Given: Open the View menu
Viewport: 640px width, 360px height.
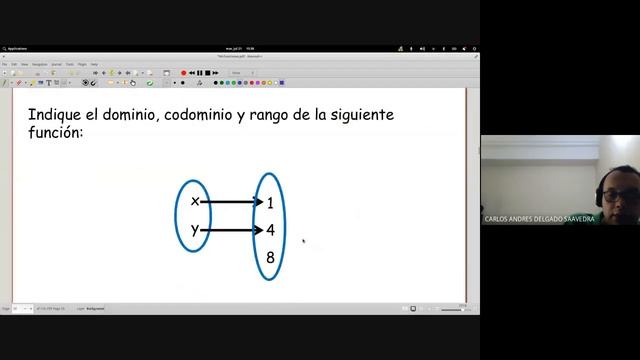Looking at the screenshot, I should pos(24,64).
